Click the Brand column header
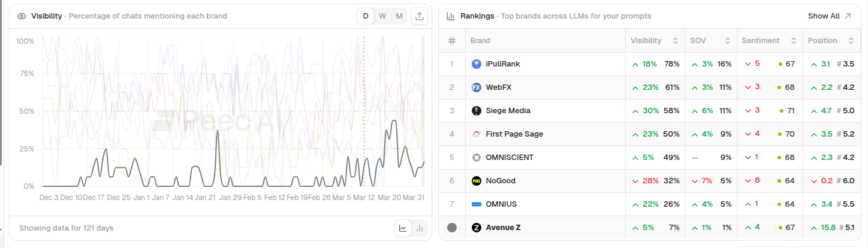This screenshot has height=248, width=868. tap(480, 41)
